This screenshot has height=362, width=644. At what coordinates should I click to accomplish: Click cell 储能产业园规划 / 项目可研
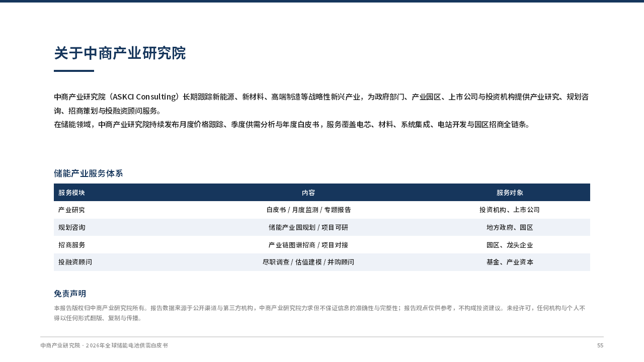pos(308,227)
